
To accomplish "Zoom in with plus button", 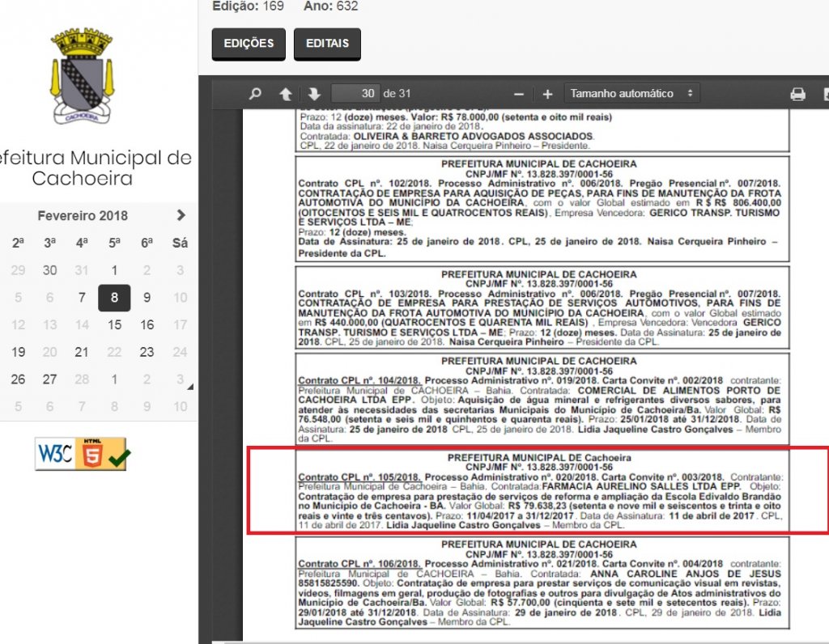I will click(547, 94).
